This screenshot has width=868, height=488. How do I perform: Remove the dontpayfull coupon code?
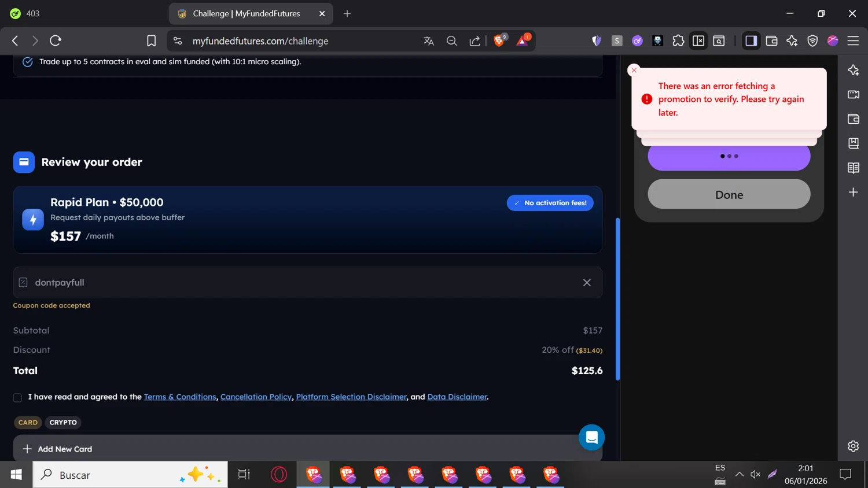click(587, 283)
